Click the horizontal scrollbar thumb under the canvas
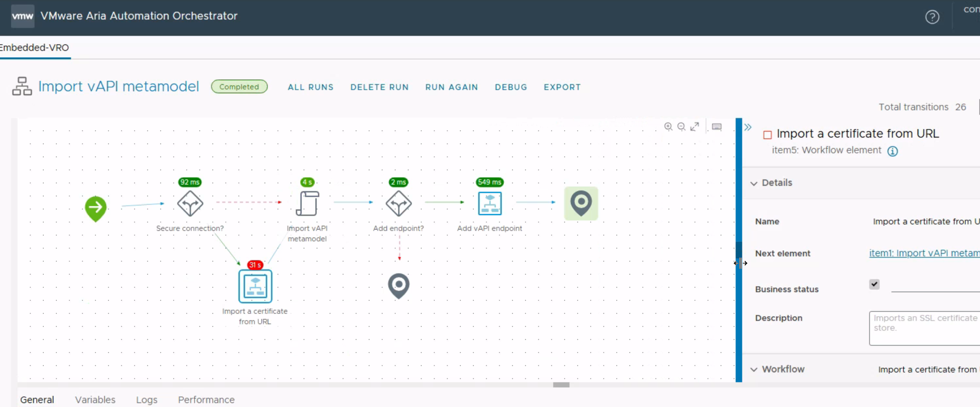Screen dimensions: 980x407 pos(561,385)
